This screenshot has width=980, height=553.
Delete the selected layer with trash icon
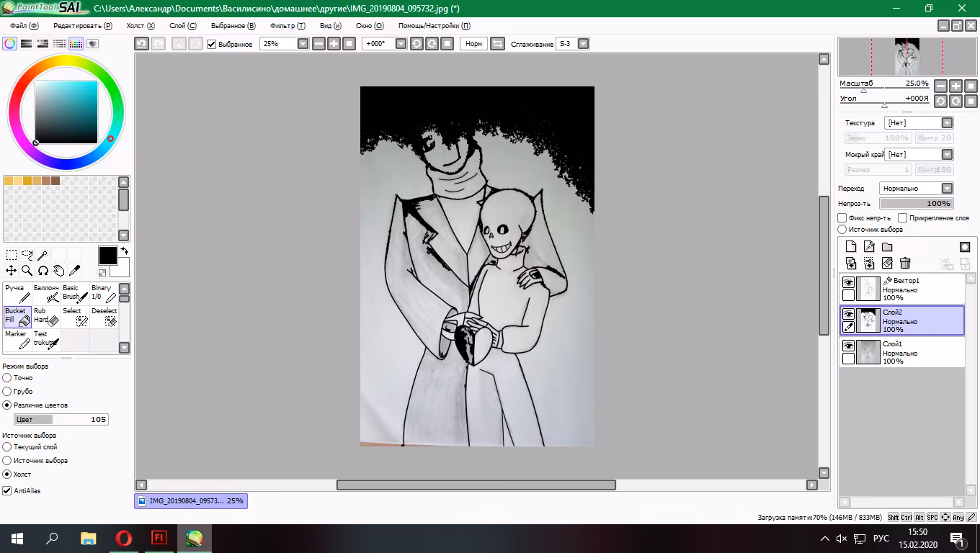click(905, 264)
